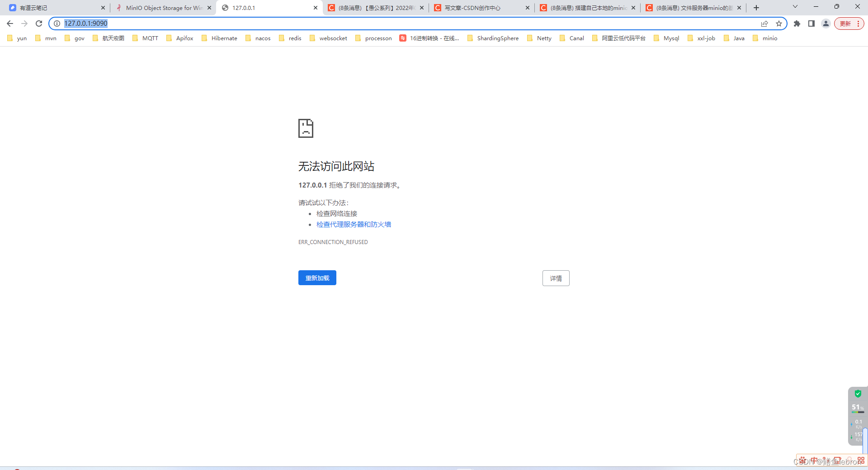Reload the page with the refresh icon

click(x=39, y=23)
